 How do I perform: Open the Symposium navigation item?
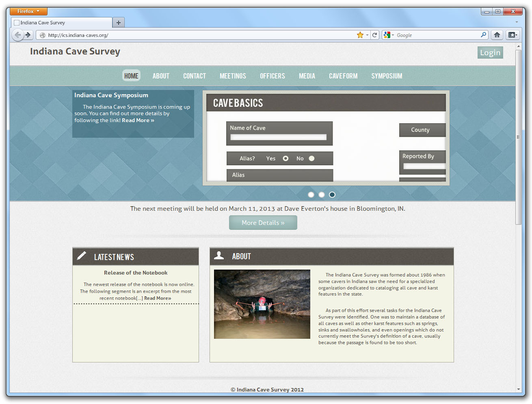click(x=387, y=76)
